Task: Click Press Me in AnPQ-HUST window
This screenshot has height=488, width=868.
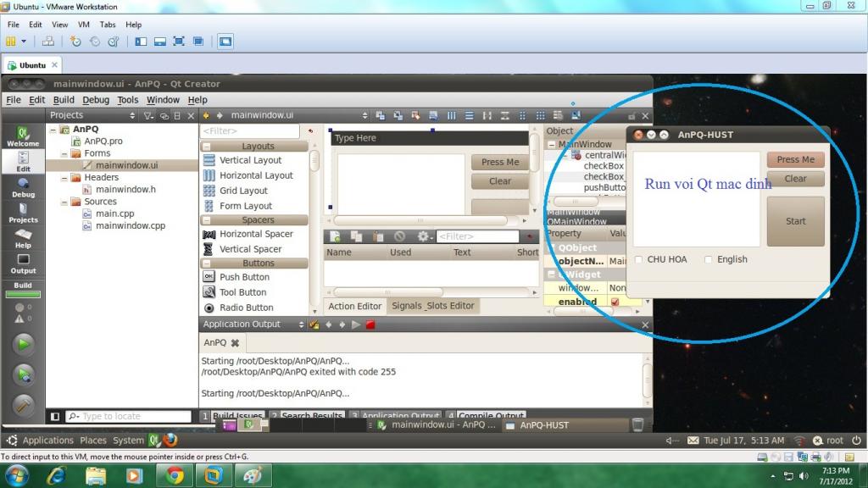Action: click(795, 159)
